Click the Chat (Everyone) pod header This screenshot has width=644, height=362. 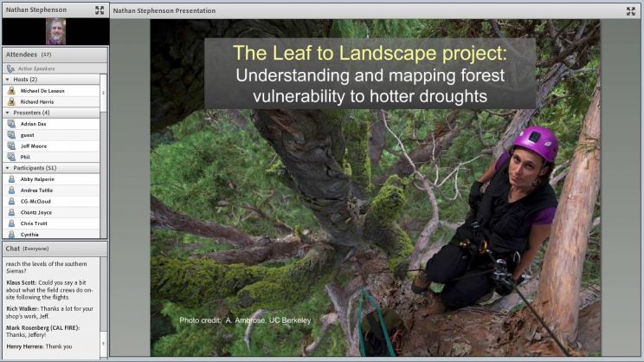pos(55,249)
